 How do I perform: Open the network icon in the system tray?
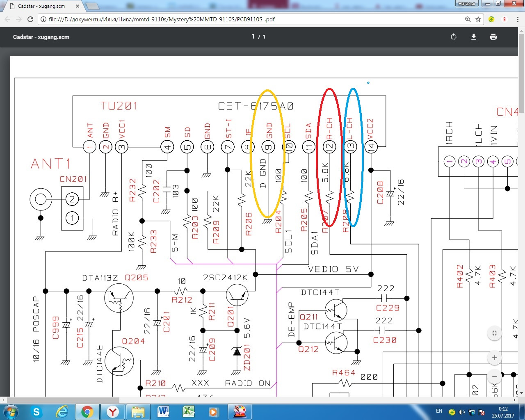[x=472, y=412]
